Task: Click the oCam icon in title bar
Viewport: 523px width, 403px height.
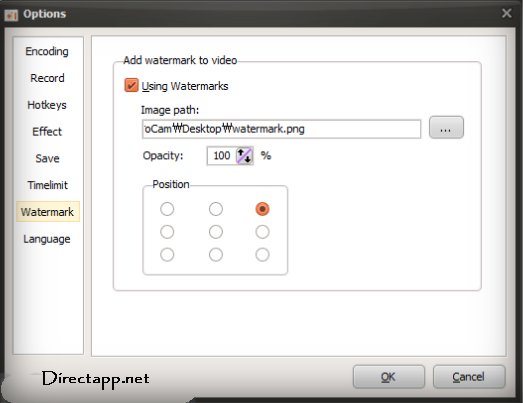Action: [11, 15]
